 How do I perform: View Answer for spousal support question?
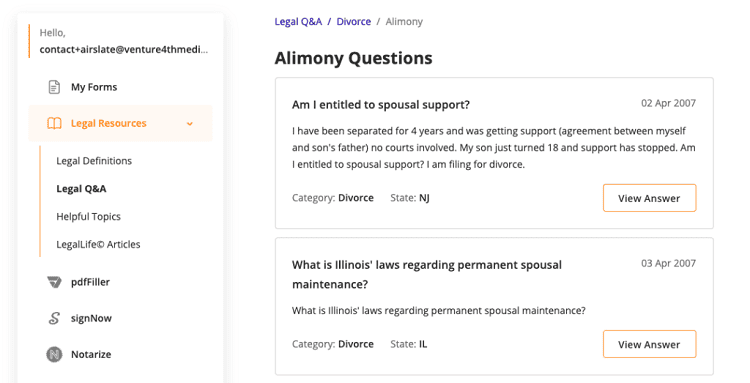click(649, 198)
